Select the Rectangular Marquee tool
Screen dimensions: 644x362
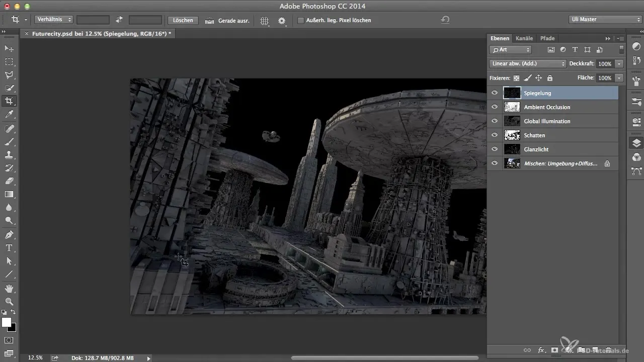9,62
